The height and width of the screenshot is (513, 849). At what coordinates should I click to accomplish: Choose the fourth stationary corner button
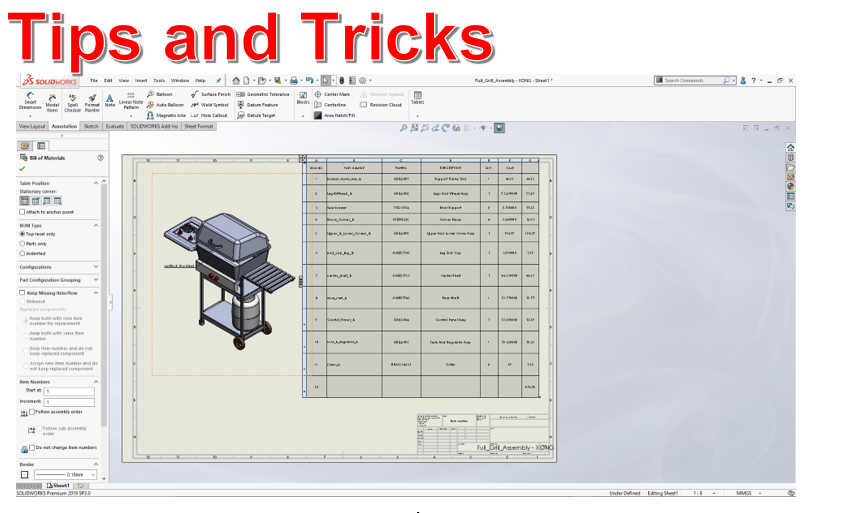pyautogui.click(x=57, y=201)
